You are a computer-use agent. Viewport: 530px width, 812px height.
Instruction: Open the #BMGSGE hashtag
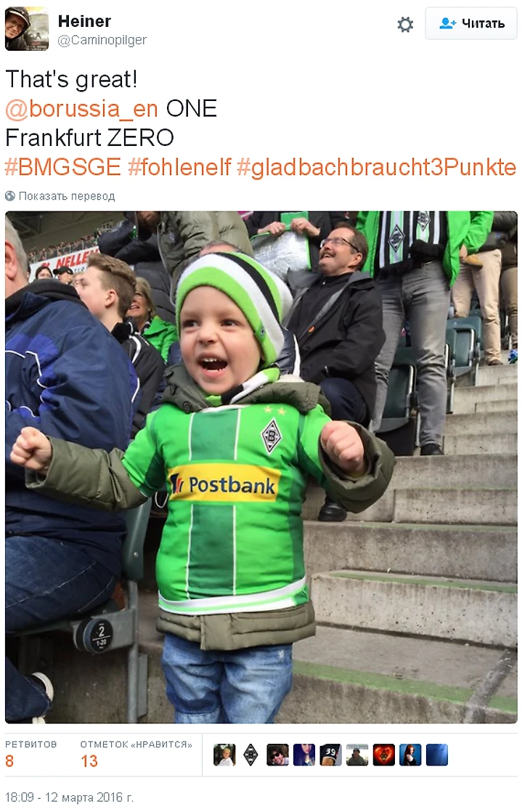tap(63, 167)
